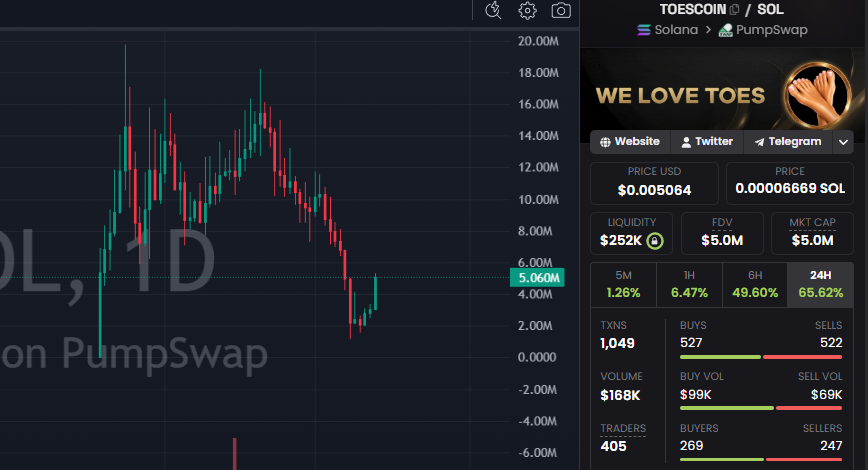Open the Website link
Image resolution: width=868 pixels, height=470 pixels.
click(631, 142)
